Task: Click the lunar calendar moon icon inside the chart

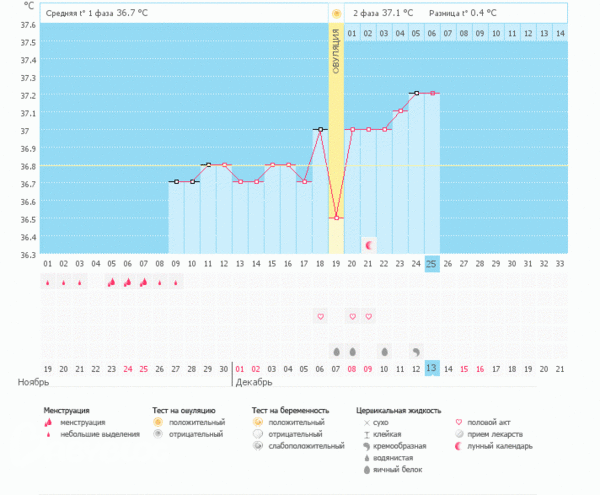Action: point(368,245)
